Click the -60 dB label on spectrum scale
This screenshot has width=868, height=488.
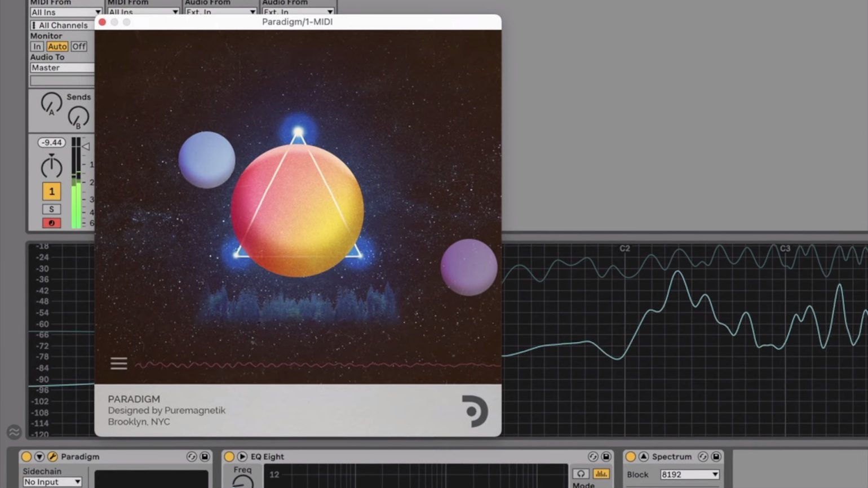pyautogui.click(x=42, y=324)
